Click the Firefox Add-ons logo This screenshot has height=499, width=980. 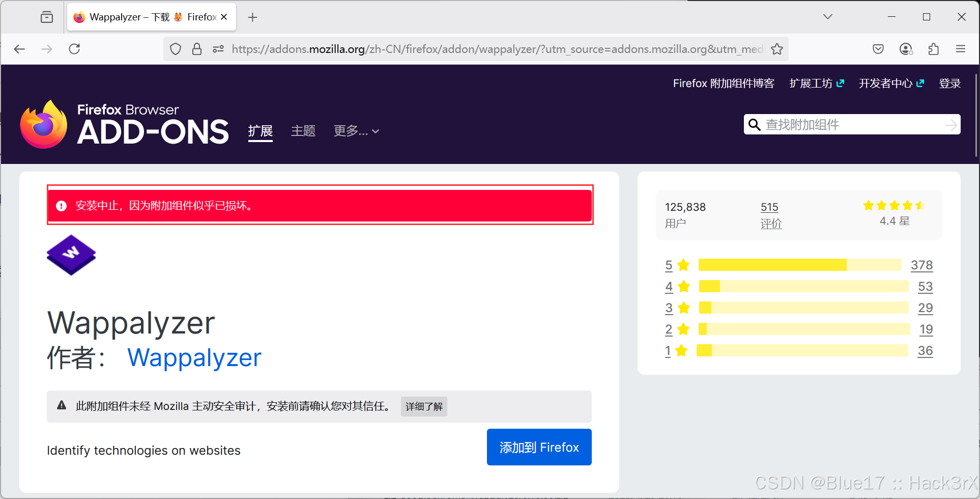(x=125, y=124)
